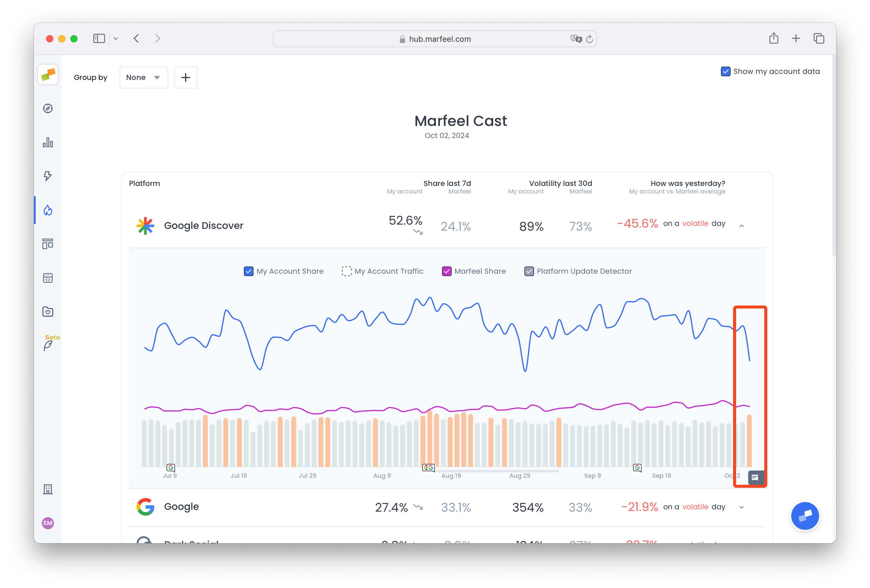Select the flame Trending section in sidebar
Screen dimensions: 870x588
pos(48,210)
